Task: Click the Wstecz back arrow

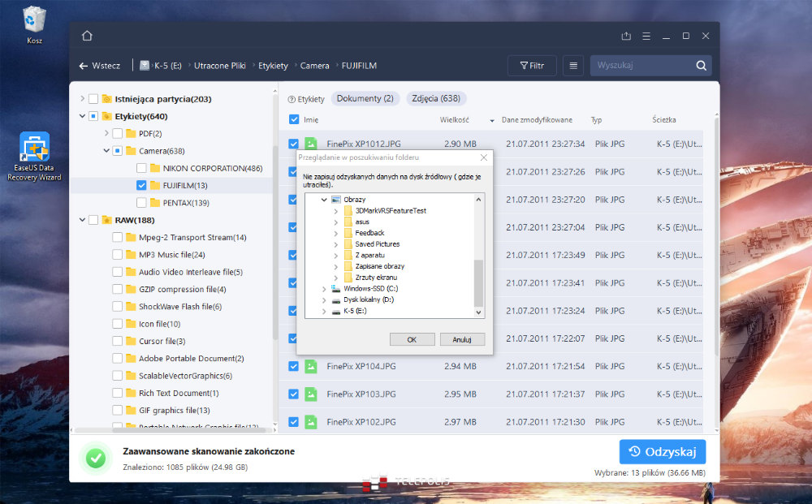Action: (84, 66)
